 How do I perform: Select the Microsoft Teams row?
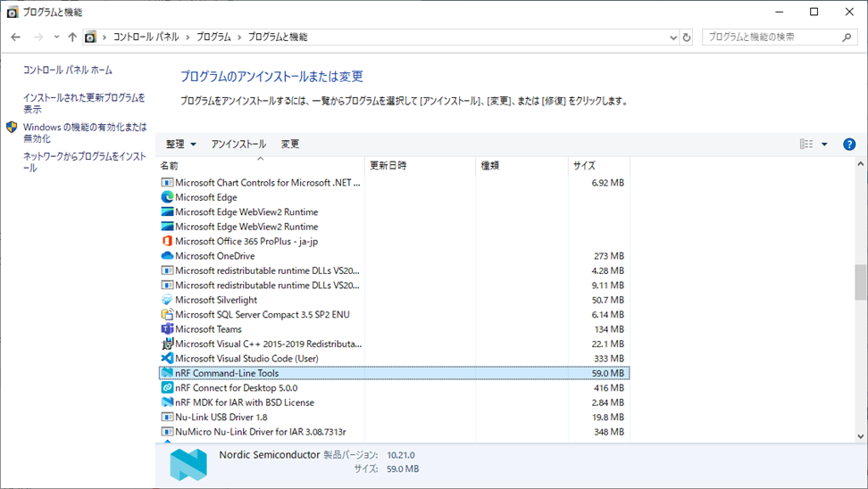[394, 329]
